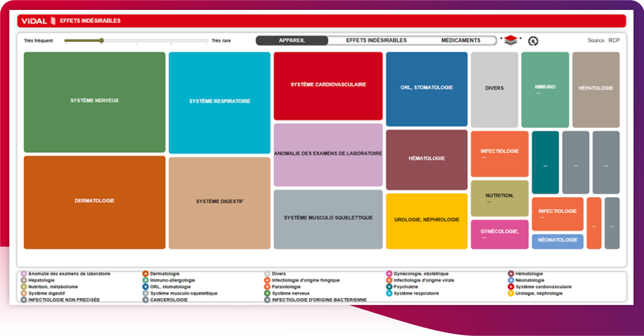Click the Dermatologie legend plus icon
The image size is (644, 336).
coord(146,274)
